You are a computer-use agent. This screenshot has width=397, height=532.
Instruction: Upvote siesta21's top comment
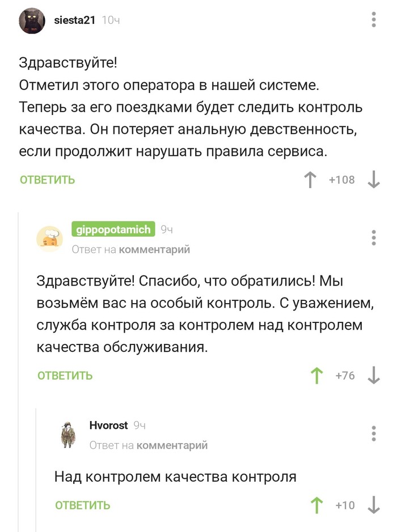click(x=309, y=179)
